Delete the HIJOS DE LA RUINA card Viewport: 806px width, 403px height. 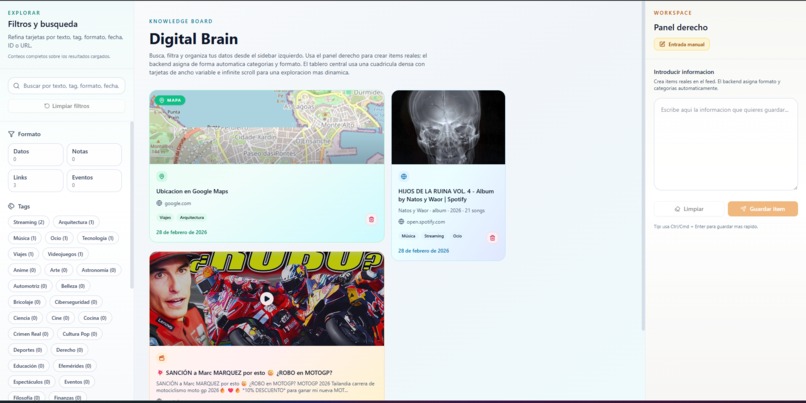point(492,238)
